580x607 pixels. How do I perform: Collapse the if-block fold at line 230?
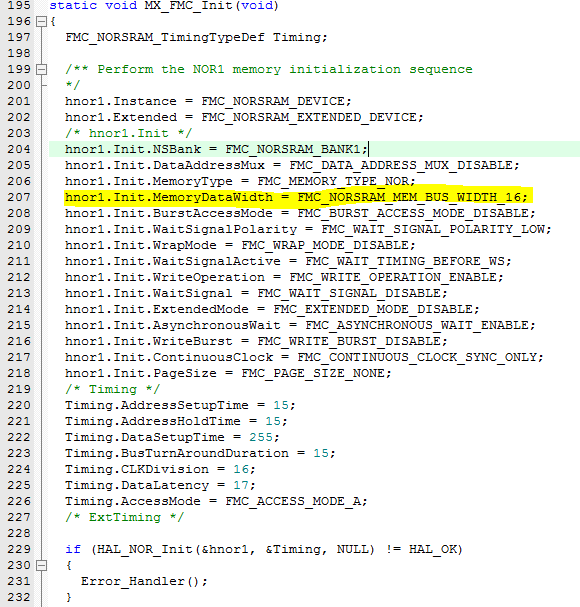click(41, 566)
